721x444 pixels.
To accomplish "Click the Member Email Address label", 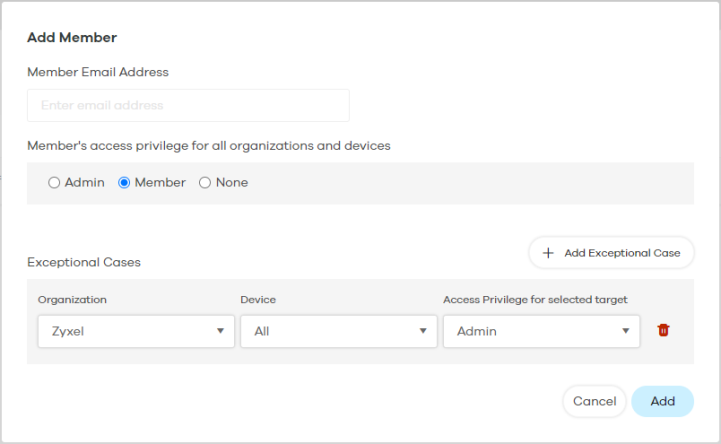I will tap(97, 72).
